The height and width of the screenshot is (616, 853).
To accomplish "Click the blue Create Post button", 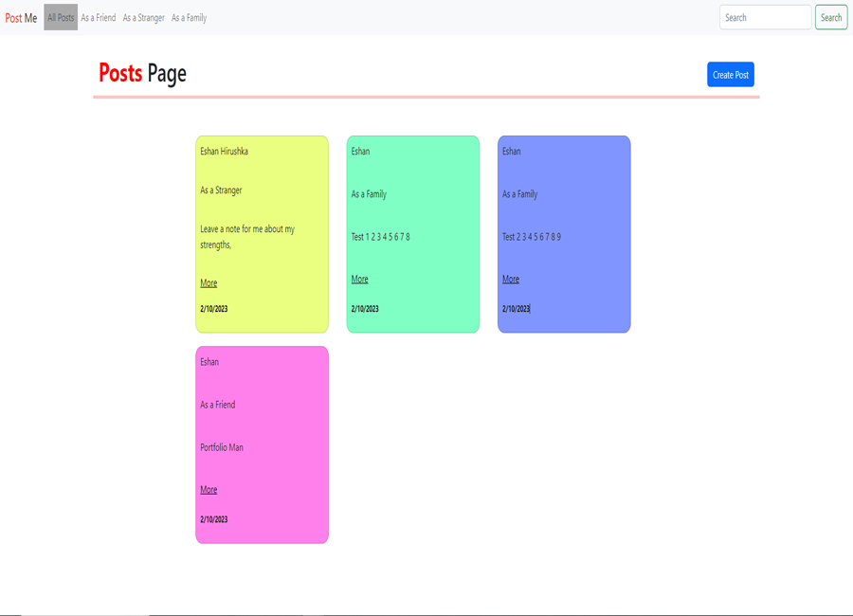I will click(x=731, y=75).
